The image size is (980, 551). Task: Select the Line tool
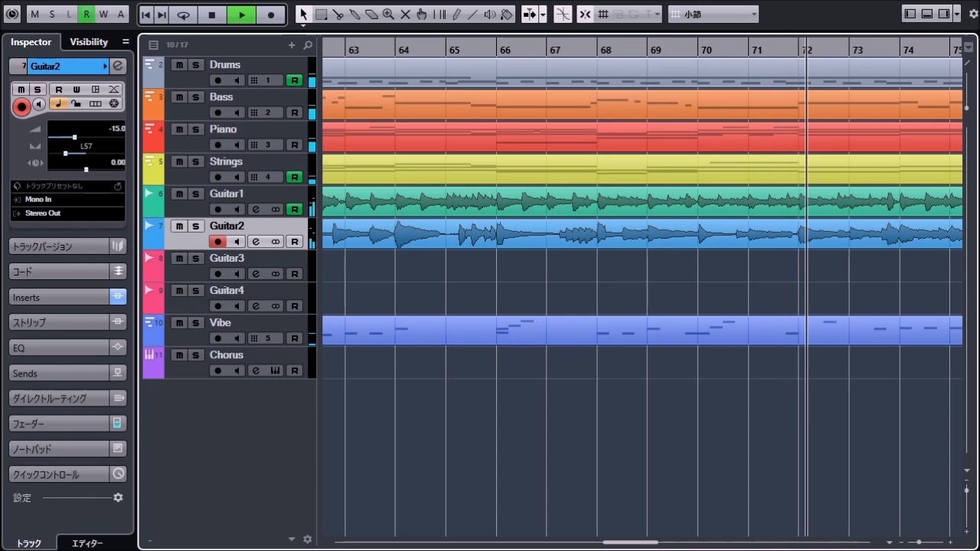click(x=473, y=15)
